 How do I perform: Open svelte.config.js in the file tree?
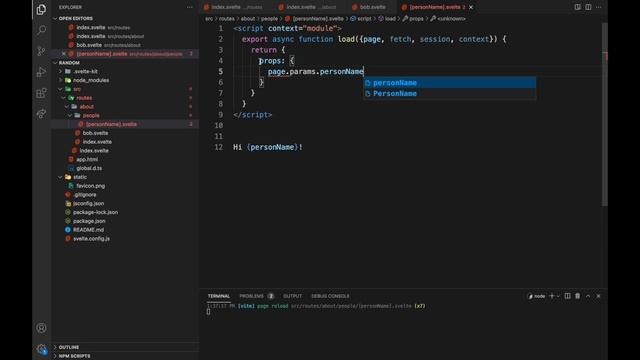pos(91,238)
